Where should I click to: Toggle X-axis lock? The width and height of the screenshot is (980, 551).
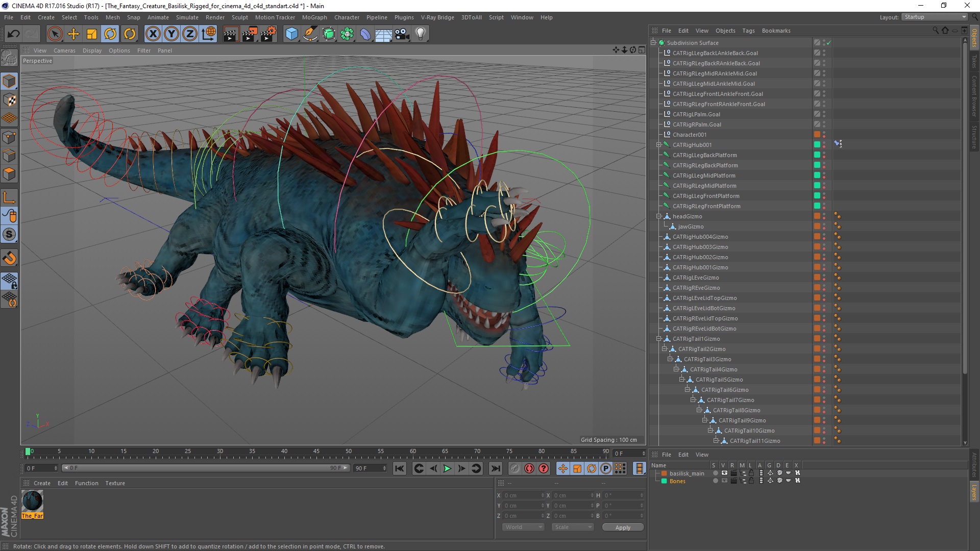[x=153, y=34]
